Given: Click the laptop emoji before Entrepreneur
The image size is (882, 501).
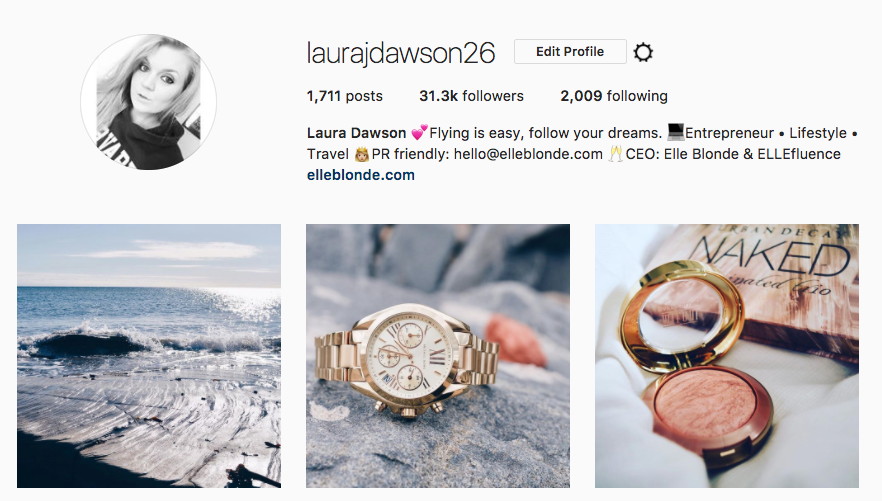Looking at the screenshot, I should tap(675, 132).
